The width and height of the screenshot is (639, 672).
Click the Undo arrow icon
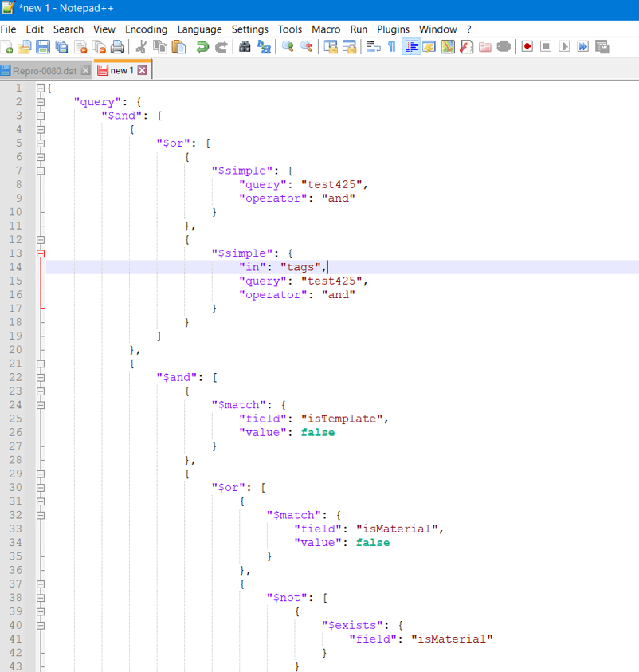pos(202,47)
